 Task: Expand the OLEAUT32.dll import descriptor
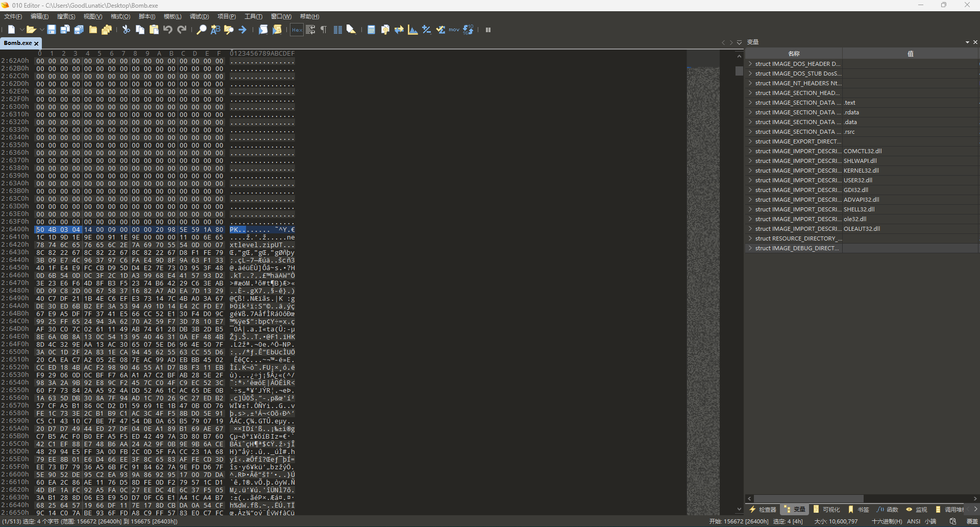point(750,229)
